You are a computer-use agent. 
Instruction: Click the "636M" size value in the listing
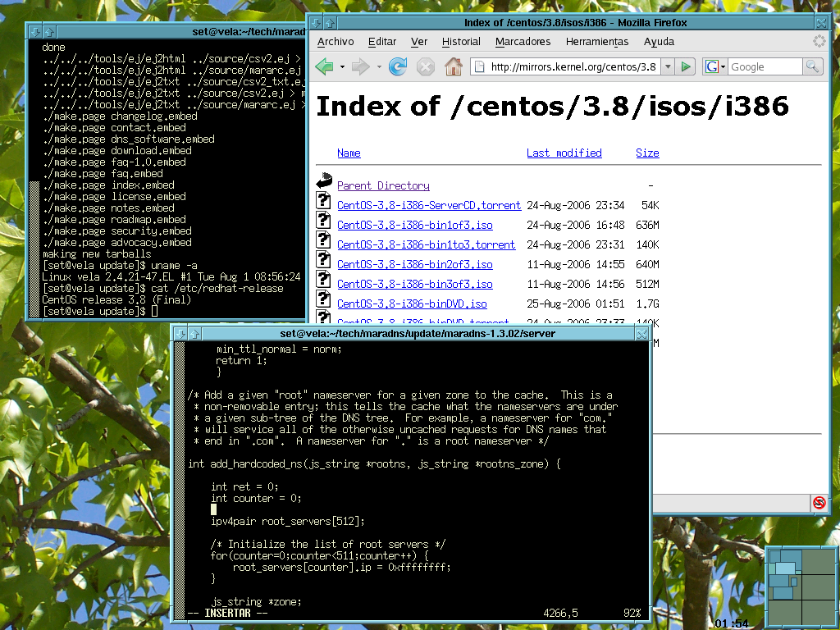tap(647, 226)
